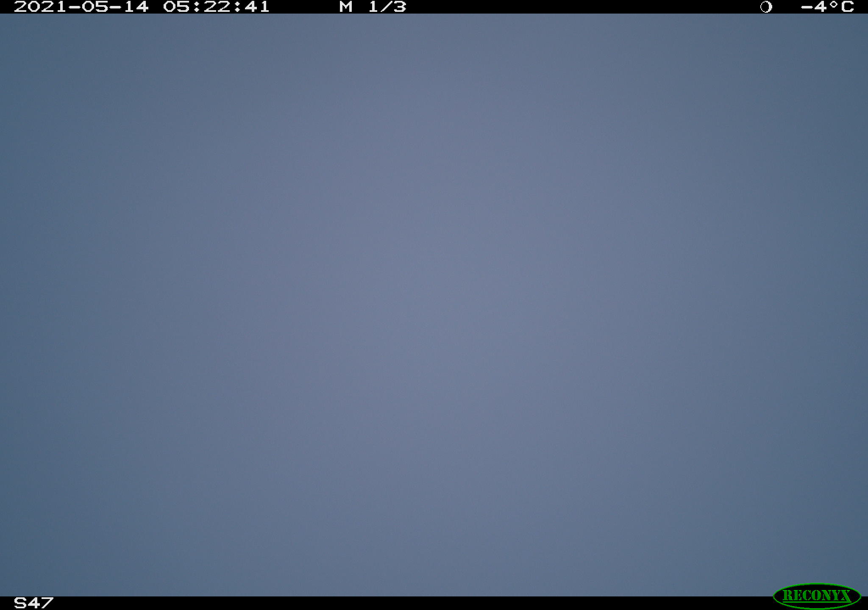The image size is (868, 610).
Task: Click the moon phase icon
Action: point(766,7)
